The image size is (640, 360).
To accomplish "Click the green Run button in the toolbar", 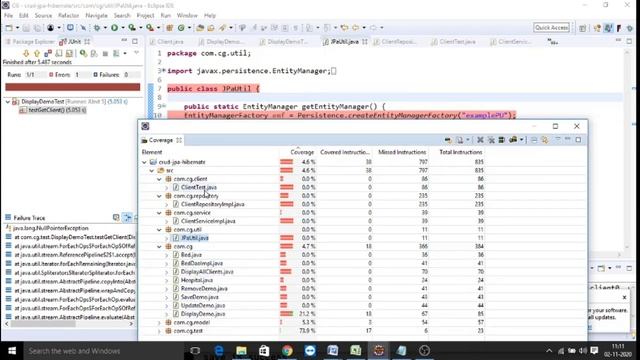I will 114,28.
